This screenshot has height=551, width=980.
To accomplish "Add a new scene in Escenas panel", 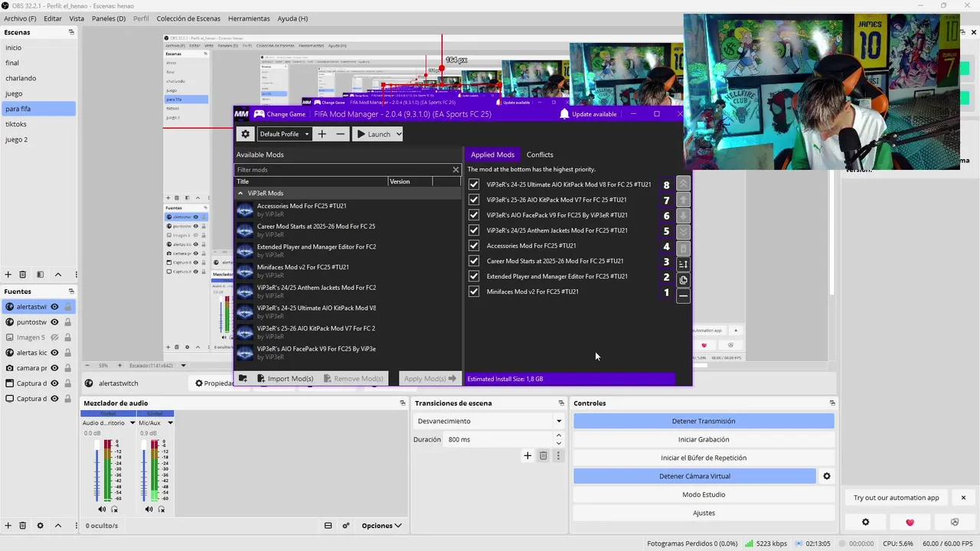I will (x=8, y=275).
